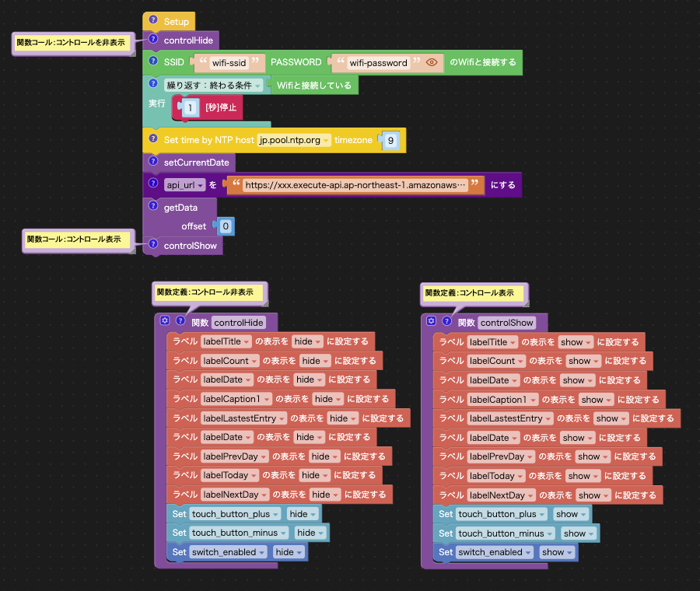This screenshot has width=700, height=591.
Task: Click help icon on Set time by NTP block
Action: click(x=153, y=138)
